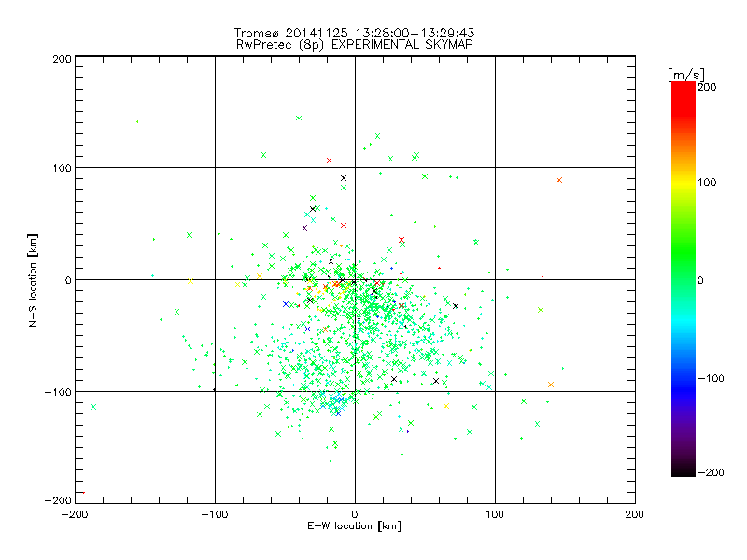
Task: Click the x-axis tick label "-200"
Action: pos(75,514)
